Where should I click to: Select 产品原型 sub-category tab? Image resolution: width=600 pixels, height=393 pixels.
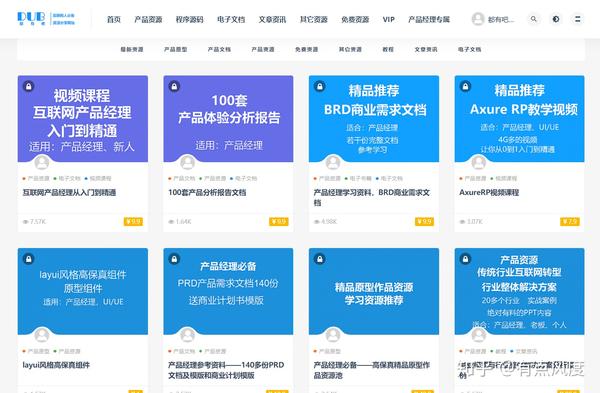tap(176, 49)
